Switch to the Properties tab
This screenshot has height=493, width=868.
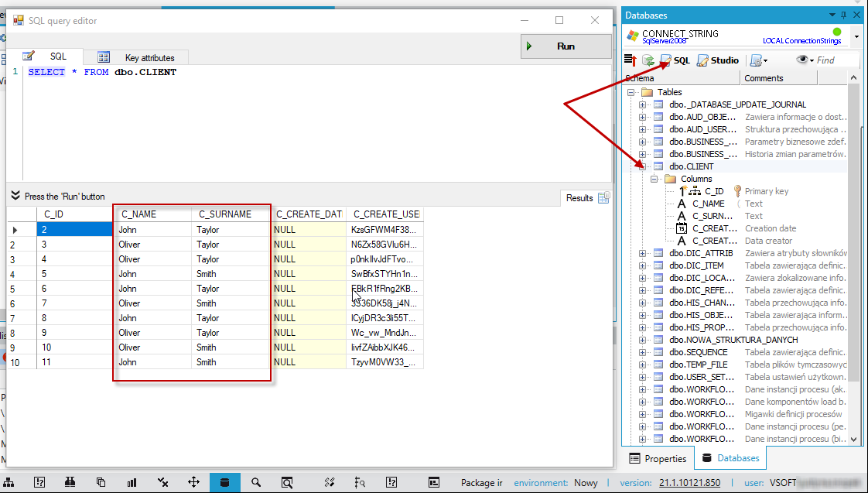tap(657, 459)
